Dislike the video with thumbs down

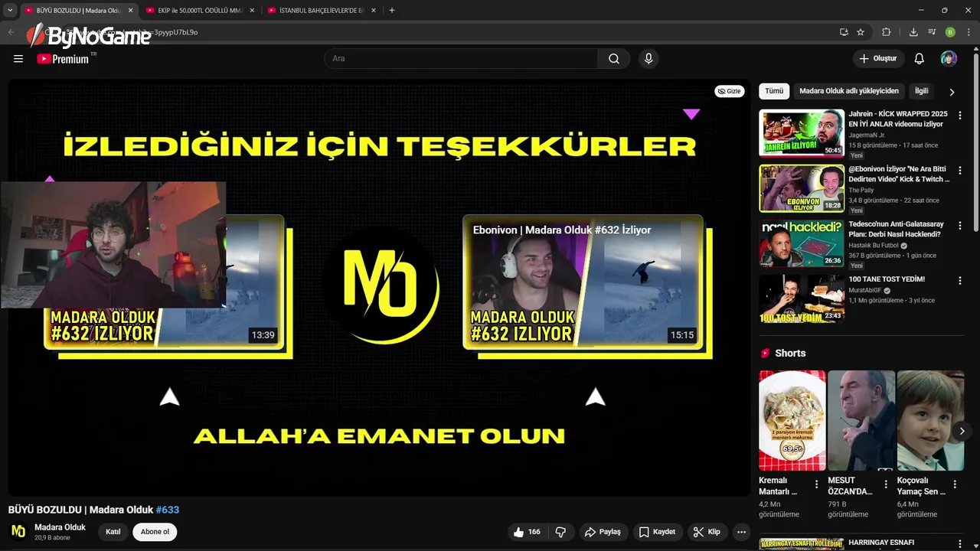(560, 532)
